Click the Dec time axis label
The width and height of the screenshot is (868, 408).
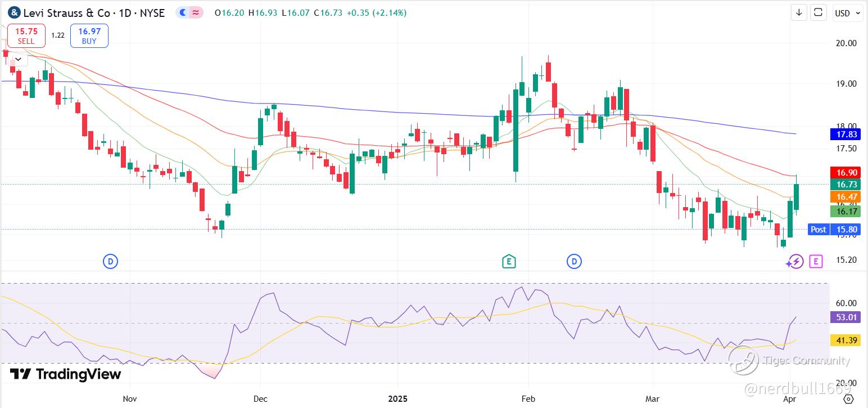pos(260,399)
